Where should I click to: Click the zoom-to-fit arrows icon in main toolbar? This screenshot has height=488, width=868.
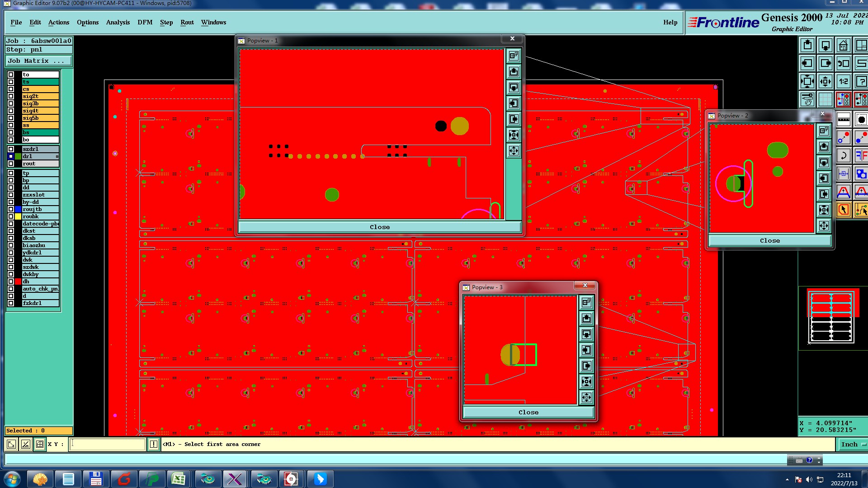[807, 81]
